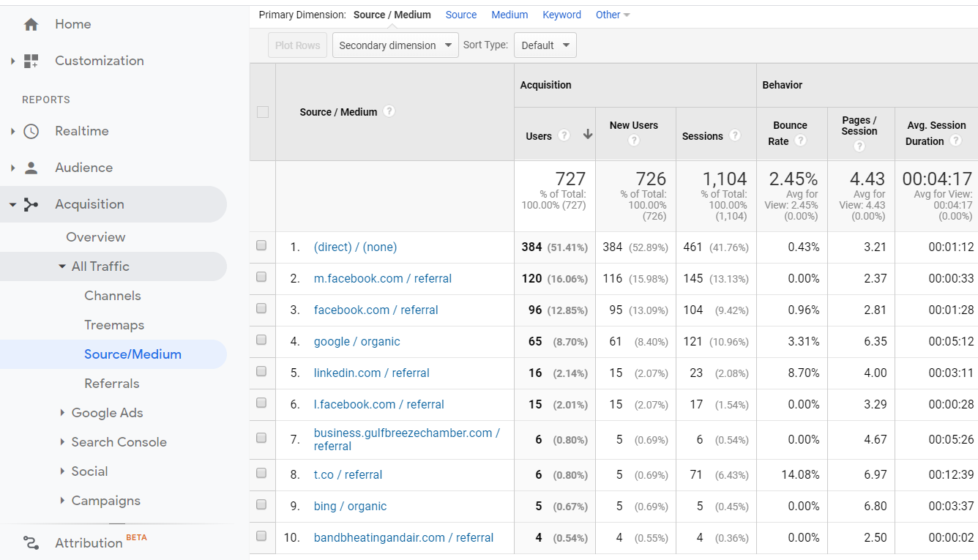
Task: Expand the Campaigns submenu arrow
Action: [x=62, y=501]
